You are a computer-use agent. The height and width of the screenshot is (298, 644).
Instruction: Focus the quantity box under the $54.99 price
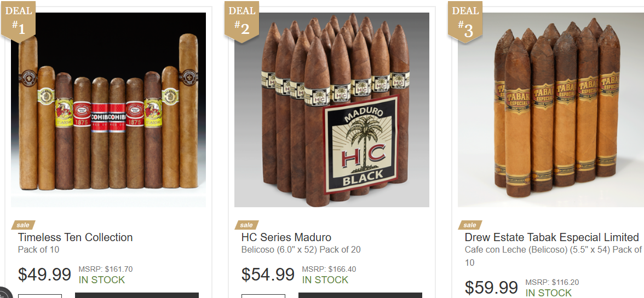coord(263,296)
